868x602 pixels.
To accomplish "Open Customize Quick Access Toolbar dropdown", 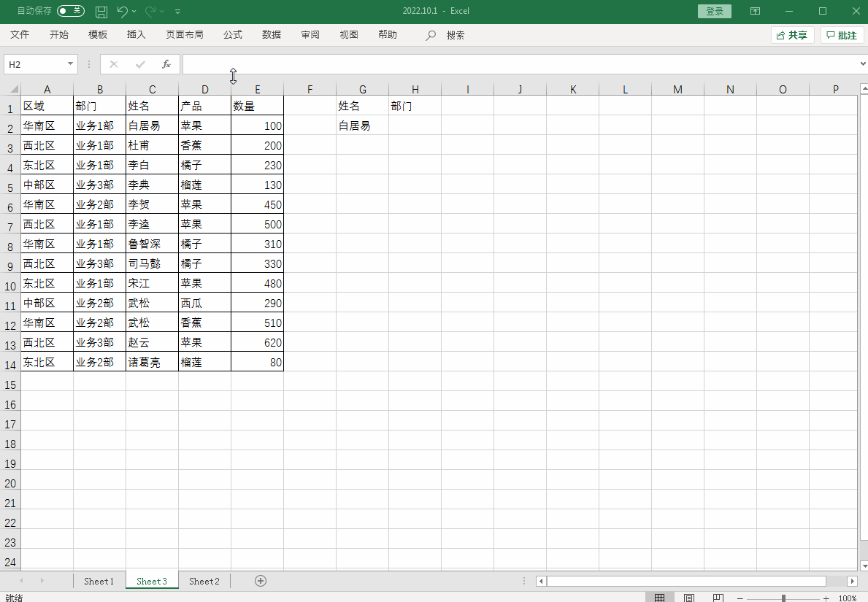I will (x=177, y=11).
